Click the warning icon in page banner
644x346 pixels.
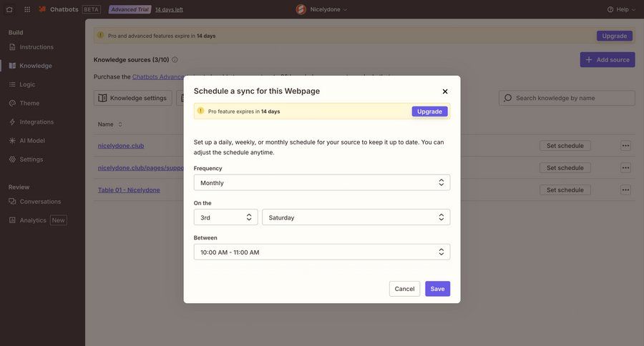coord(101,35)
